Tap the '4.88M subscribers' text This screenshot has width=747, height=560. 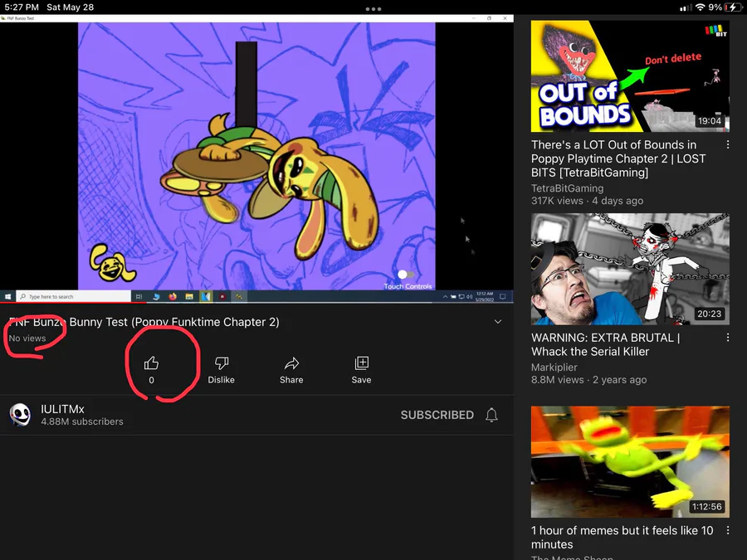82,421
